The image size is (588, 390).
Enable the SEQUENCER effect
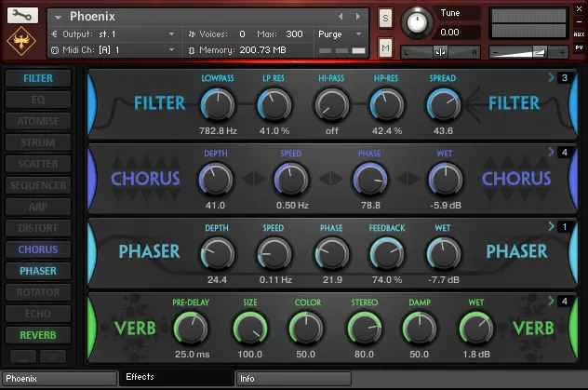38,185
